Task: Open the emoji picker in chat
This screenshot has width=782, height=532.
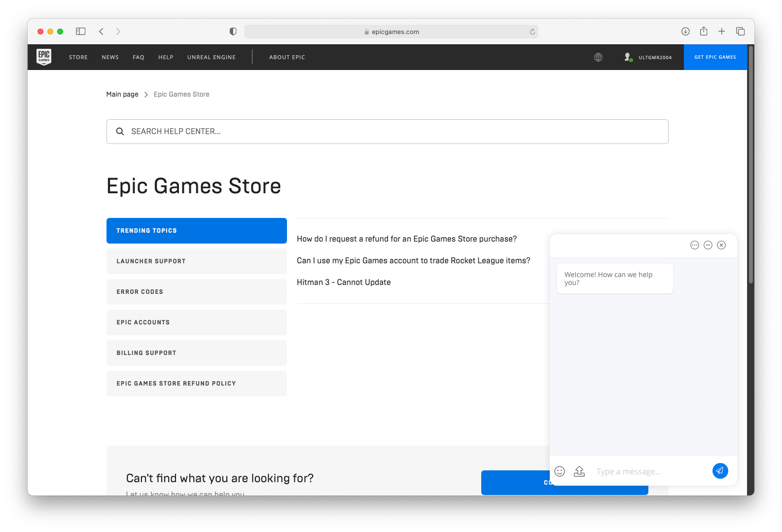Action: click(560, 471)
